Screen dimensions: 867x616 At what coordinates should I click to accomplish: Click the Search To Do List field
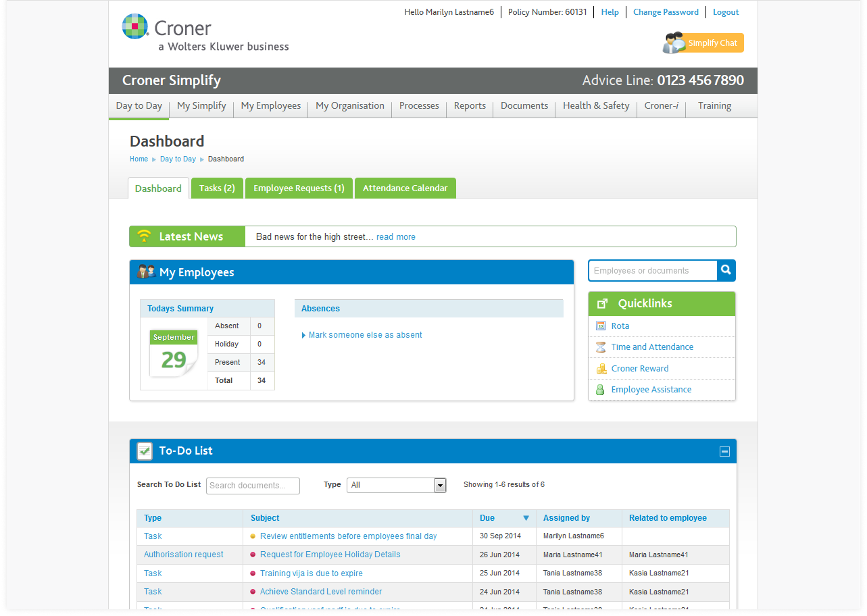(253, 486)
